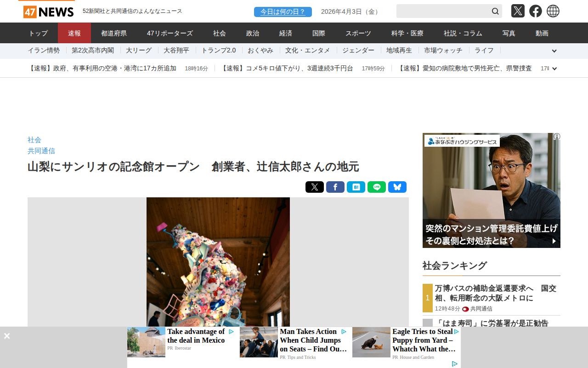This screenshot has height=368, width=588.
Task: Open the 政治 tab
Action: (x=253, y=33)
